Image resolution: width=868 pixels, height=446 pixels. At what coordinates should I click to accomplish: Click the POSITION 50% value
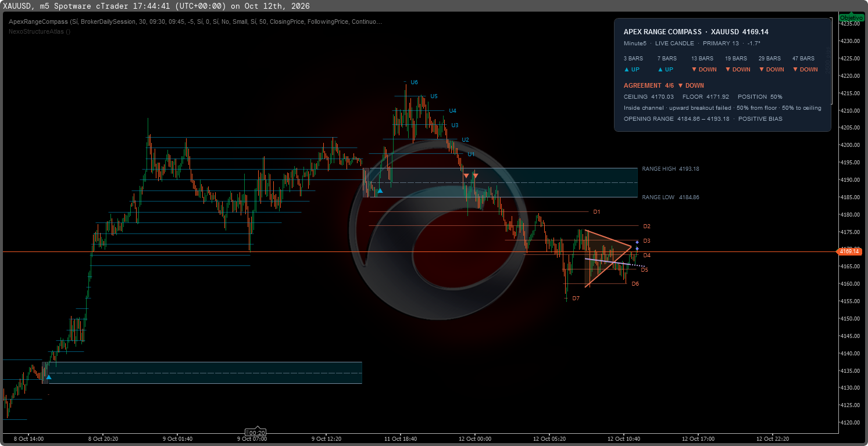tap(760, 97)
